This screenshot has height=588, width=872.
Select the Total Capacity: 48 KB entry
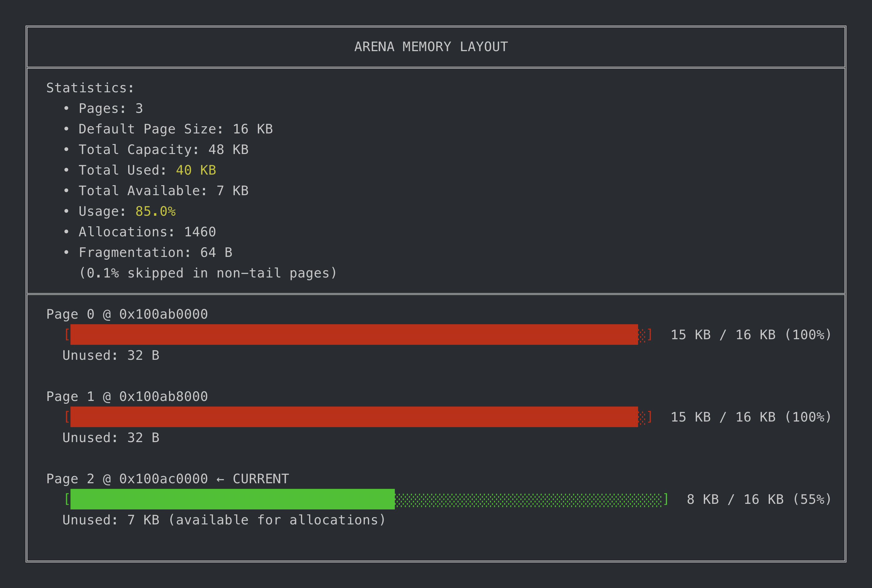pyautogui.click(x=163, y=149)
